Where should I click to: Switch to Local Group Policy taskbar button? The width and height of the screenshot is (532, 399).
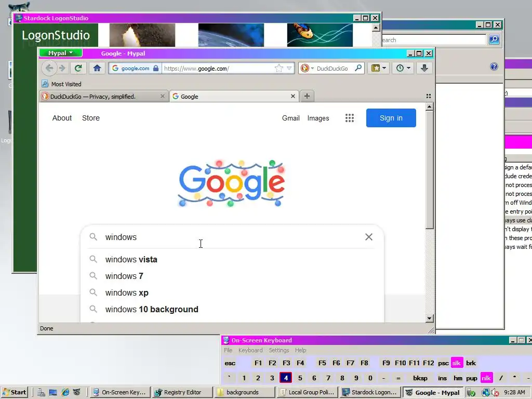pos(308,392)
